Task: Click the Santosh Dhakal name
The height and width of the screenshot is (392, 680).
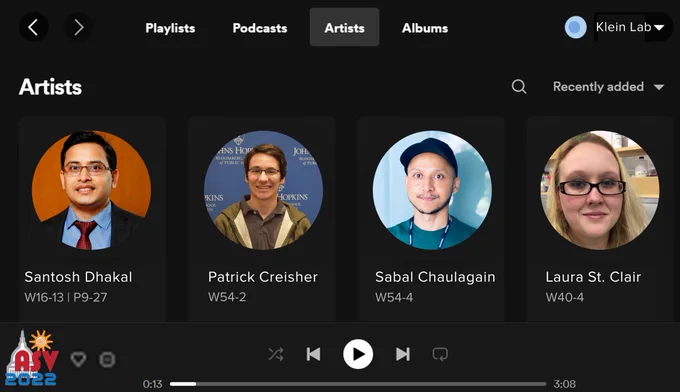Action: click(78, 277)
